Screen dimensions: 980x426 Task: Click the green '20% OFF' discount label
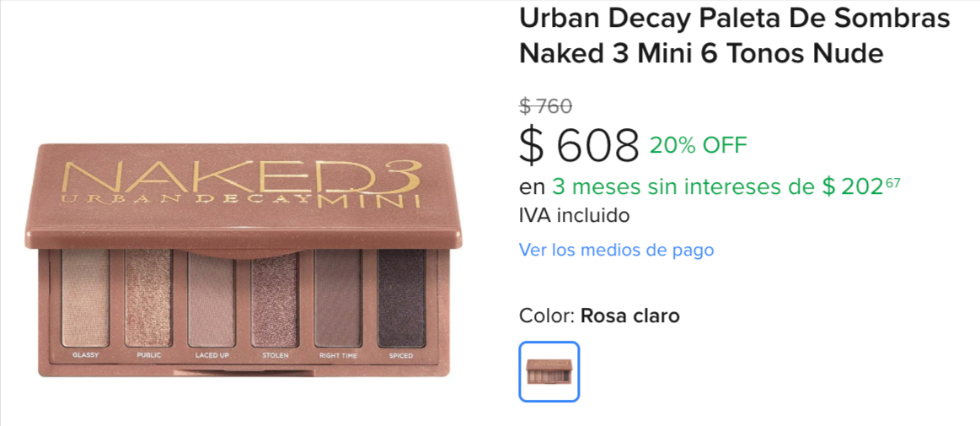coord(698,145)
